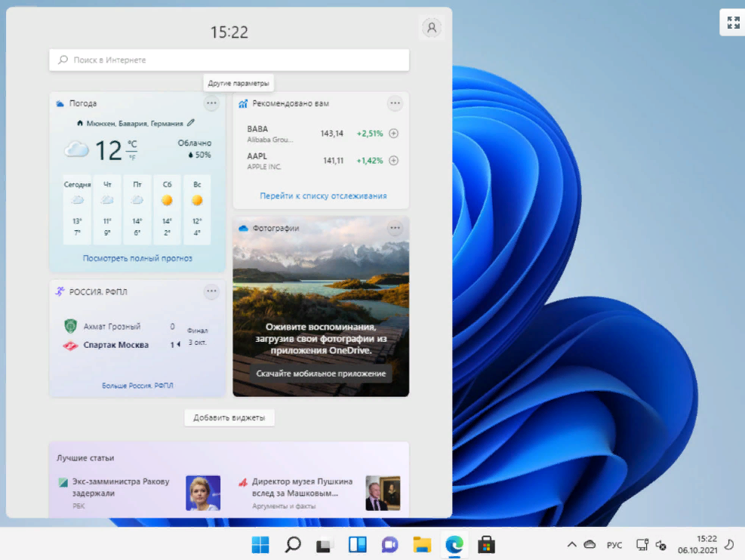The height and width of the screenshot is (560, 745).
Task: Open more options for the Russia RFPL widget
Action: (x=211, y=291)
